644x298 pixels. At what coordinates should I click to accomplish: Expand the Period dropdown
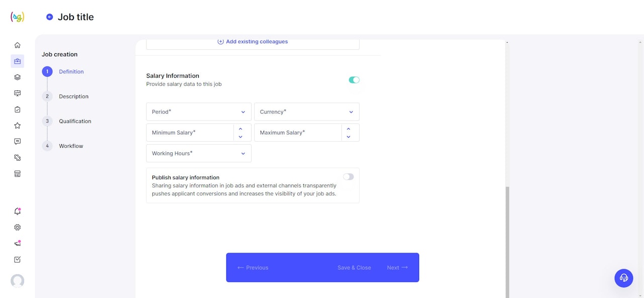(x=199, y=112)
